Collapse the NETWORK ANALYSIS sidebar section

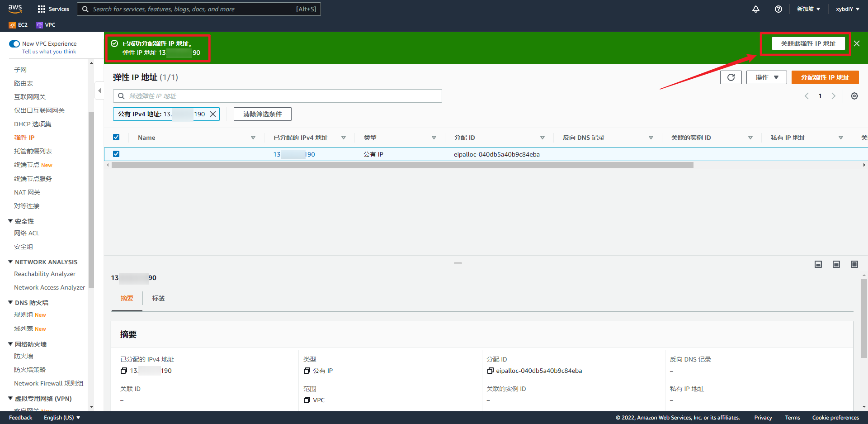point(10,262)
